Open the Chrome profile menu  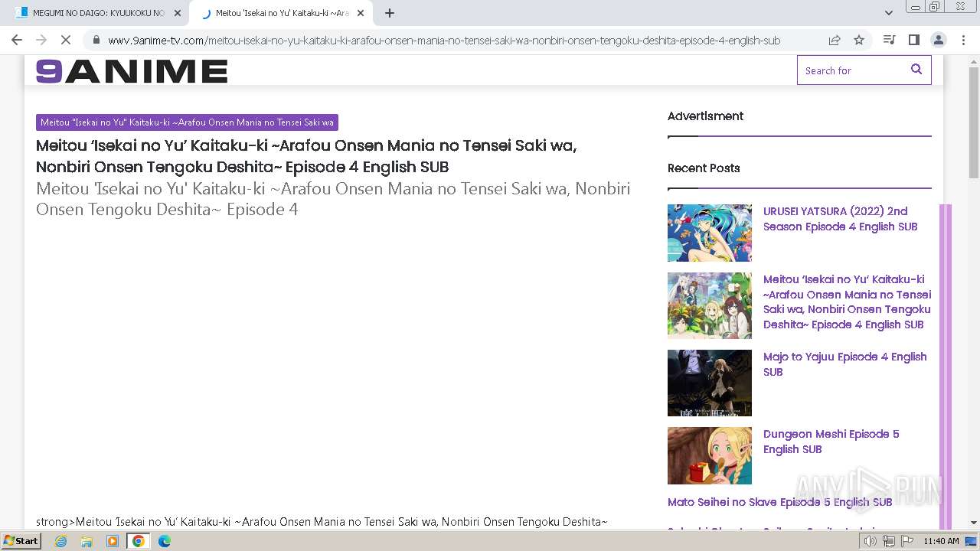click(x=938, y=40)
